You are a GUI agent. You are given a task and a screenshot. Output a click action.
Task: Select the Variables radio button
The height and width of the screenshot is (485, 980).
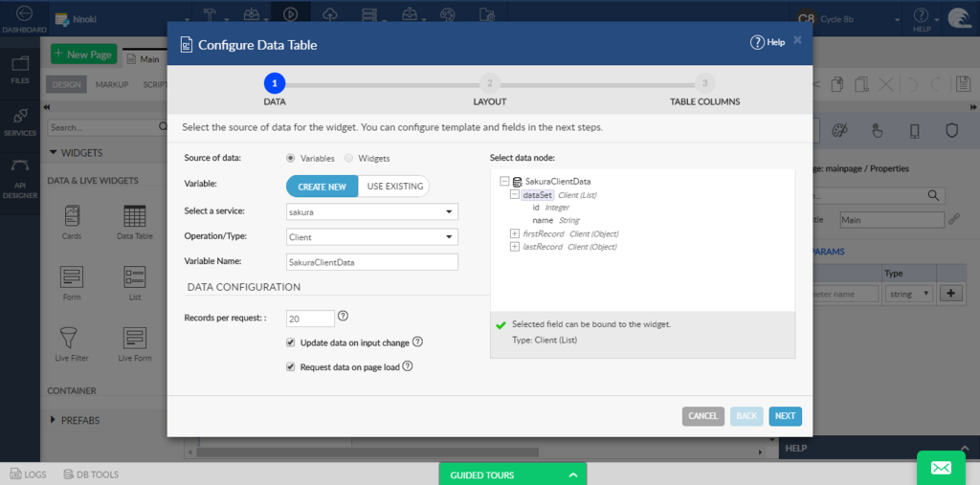point(290,158)
